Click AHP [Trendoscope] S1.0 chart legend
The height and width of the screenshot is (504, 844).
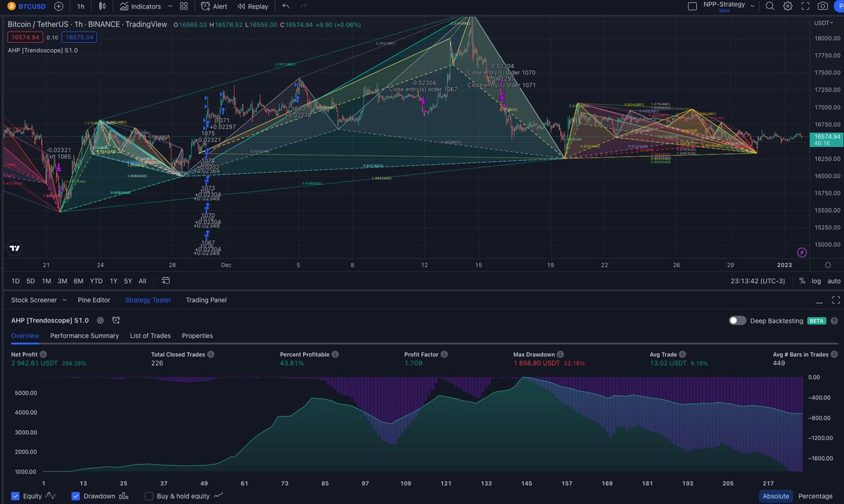tap(43, 51)
